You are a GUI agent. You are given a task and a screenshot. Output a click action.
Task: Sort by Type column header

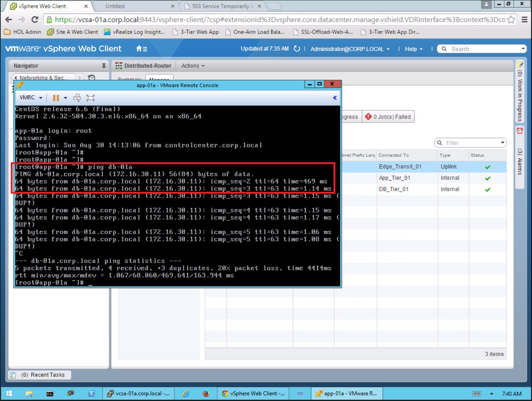pos(453,155)
